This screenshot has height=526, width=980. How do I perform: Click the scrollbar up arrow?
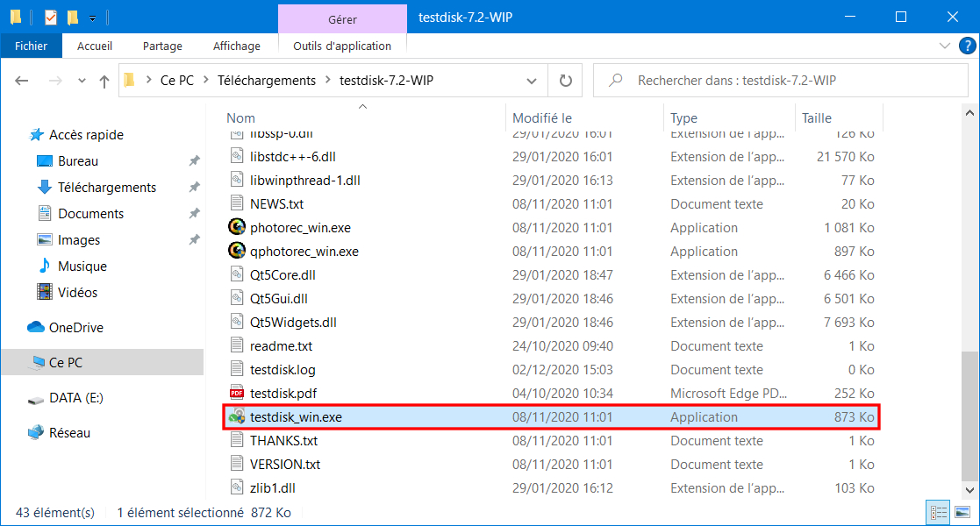click(969, 113)
